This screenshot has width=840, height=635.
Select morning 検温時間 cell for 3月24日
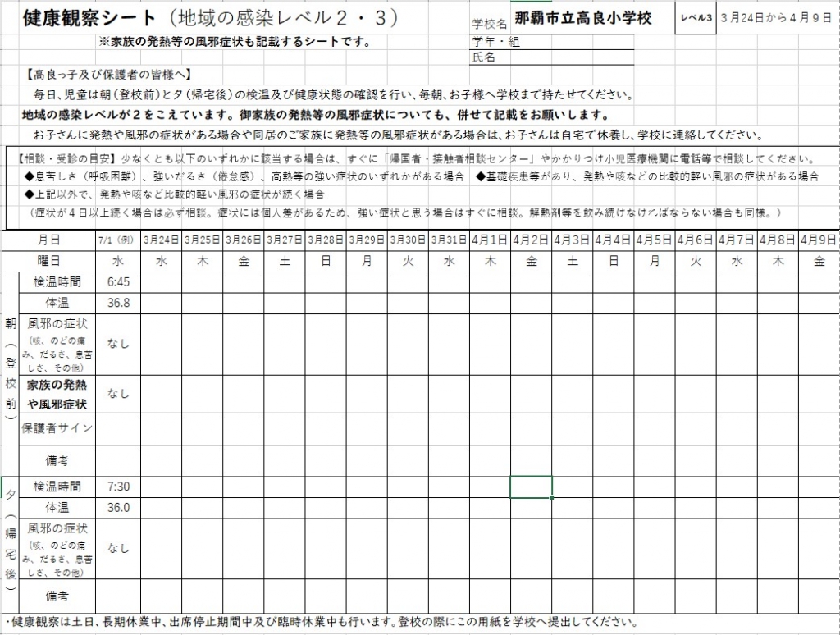tap(162, 282)
